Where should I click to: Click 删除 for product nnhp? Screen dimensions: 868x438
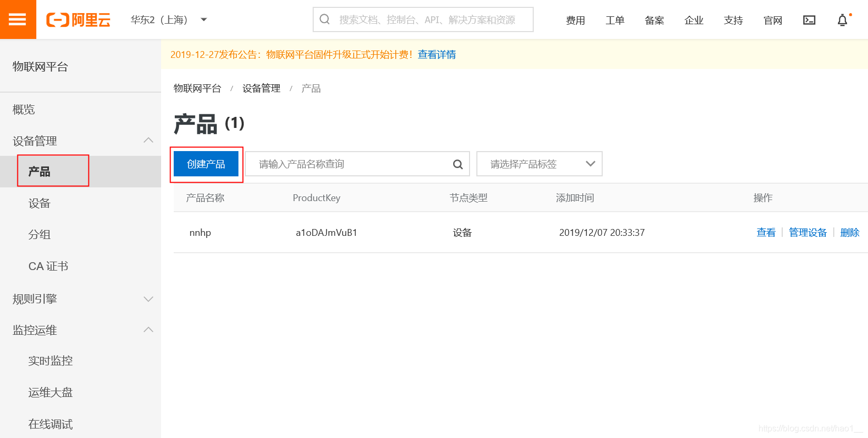(x=850, y=233)
